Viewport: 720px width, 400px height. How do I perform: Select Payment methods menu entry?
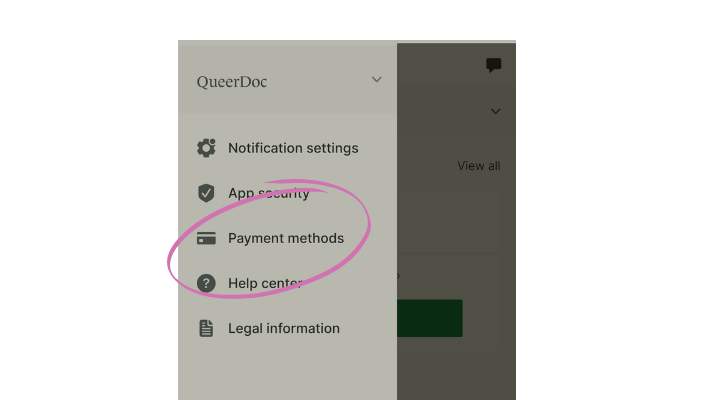287,238
